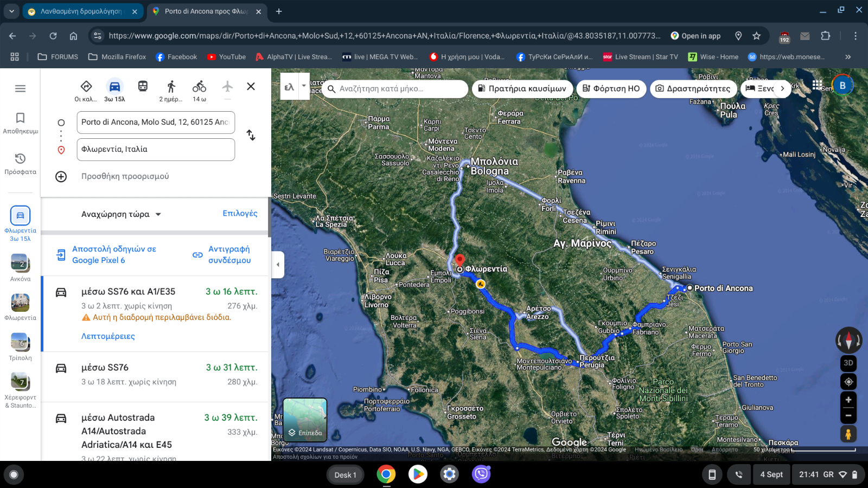
Task: Open Street View Pegman
Action: tap(848, 434)
